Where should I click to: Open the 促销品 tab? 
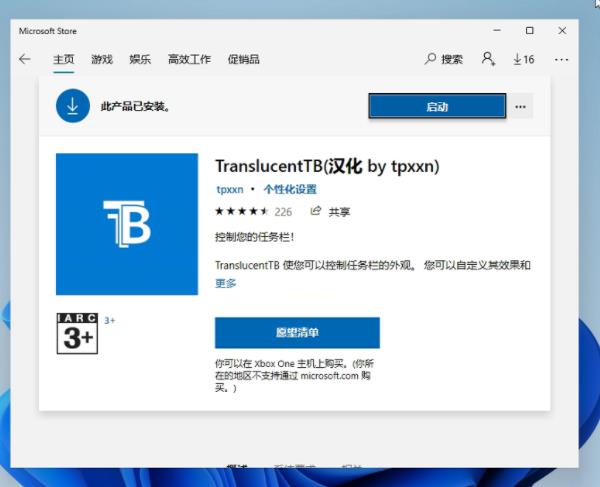(244, 59)
